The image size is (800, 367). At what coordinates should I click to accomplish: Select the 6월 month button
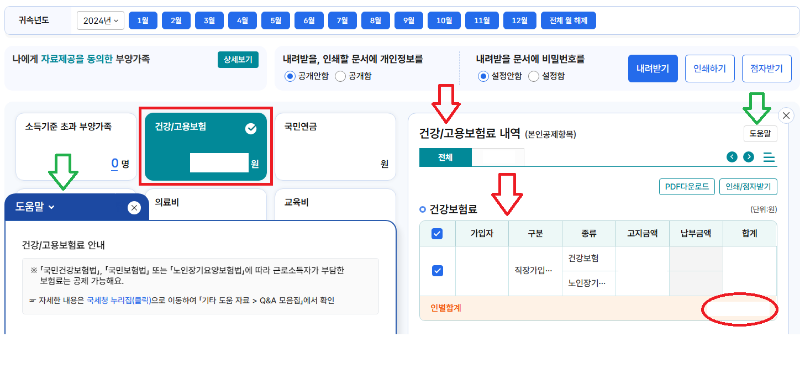[309, 20]
